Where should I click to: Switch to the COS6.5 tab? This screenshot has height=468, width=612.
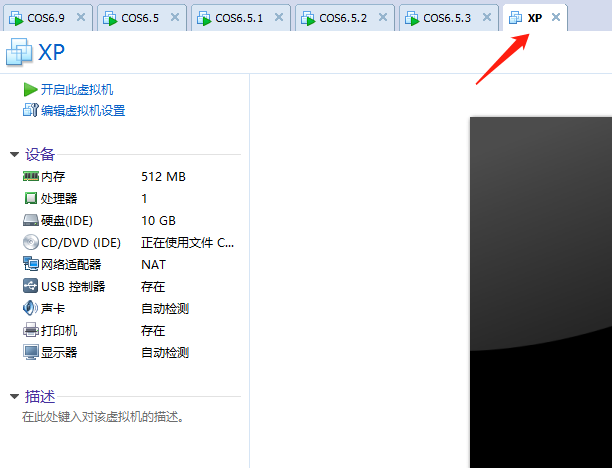(x=140, y=18)
